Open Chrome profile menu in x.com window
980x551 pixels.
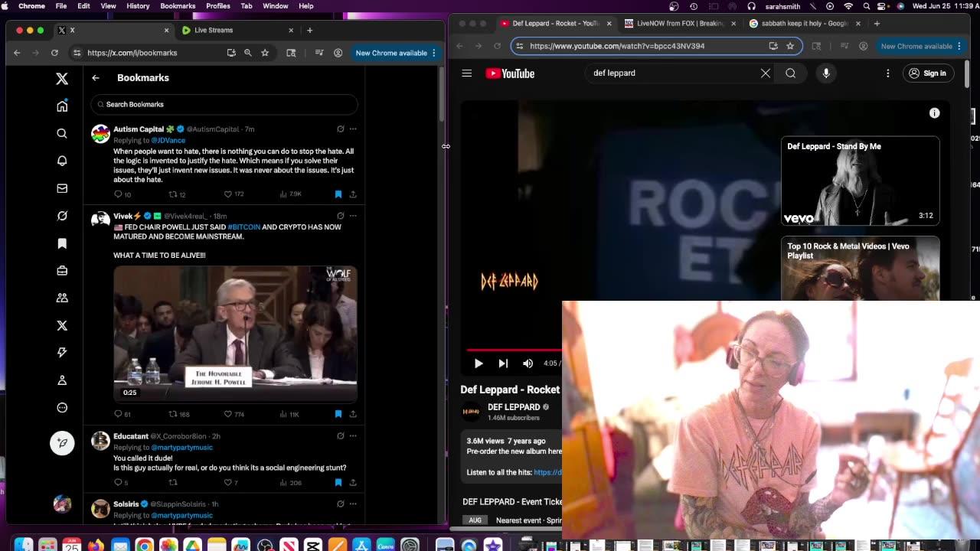tap(338, 53)
